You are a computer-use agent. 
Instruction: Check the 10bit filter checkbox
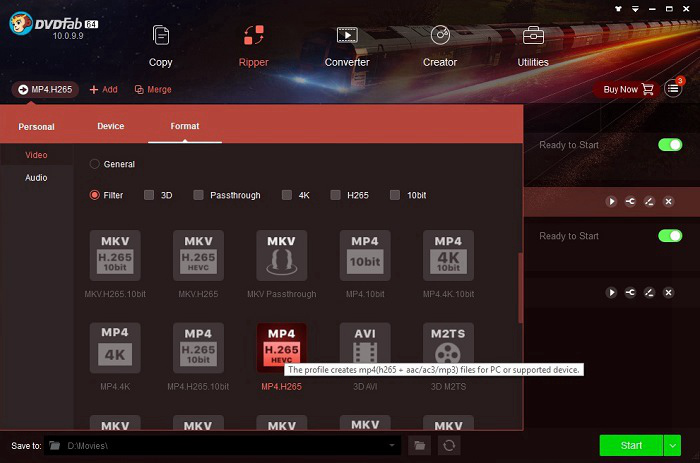click(x=395, y=195)
